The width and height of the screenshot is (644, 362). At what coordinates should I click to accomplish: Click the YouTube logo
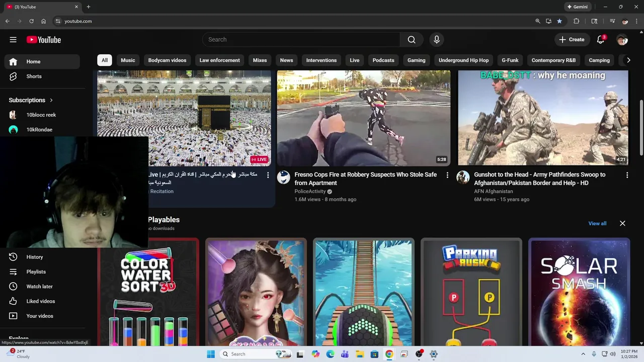pyautogui.click(x=44, y=40)
